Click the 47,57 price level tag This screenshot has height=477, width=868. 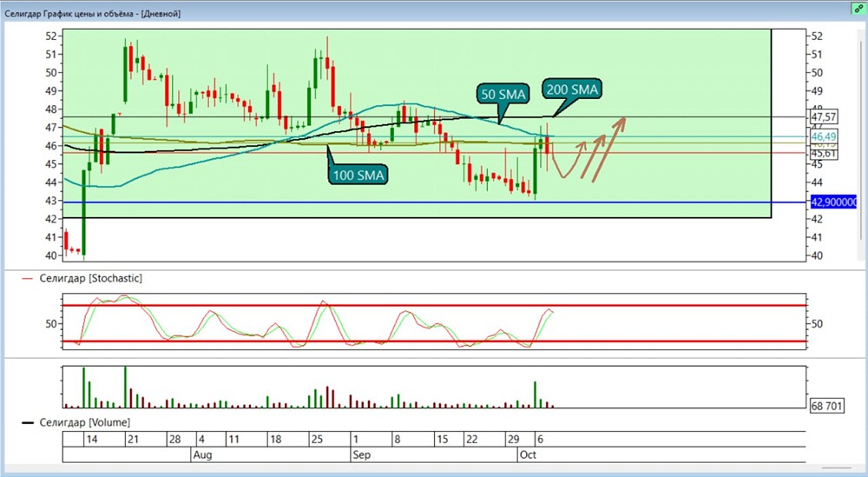824,116
